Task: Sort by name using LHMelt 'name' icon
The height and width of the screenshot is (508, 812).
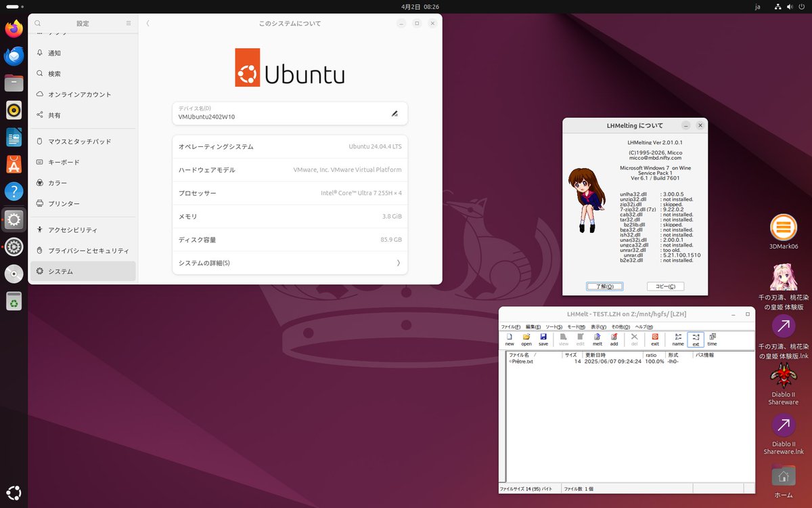Action: point(678,339)
